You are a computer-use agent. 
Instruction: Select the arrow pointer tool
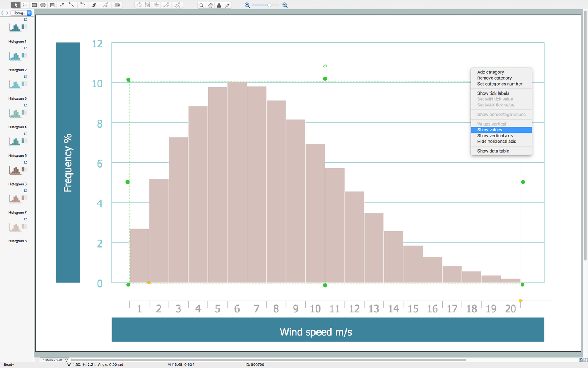tap(16, 5)
